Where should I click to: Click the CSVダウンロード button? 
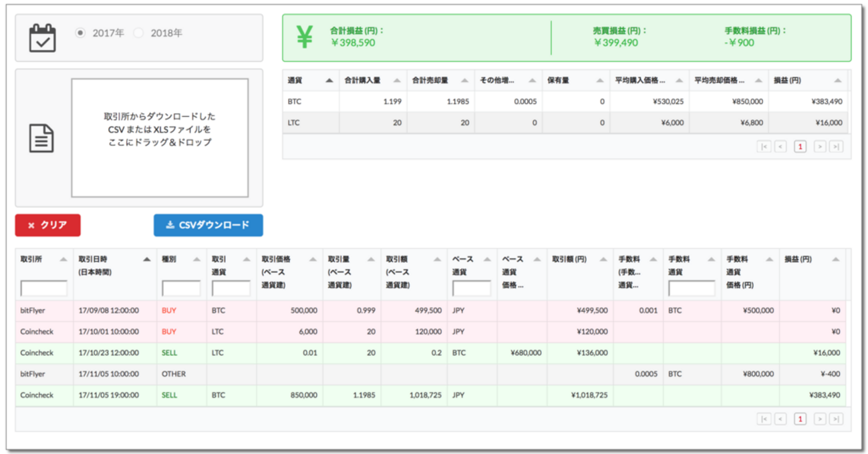coord(208,225)
